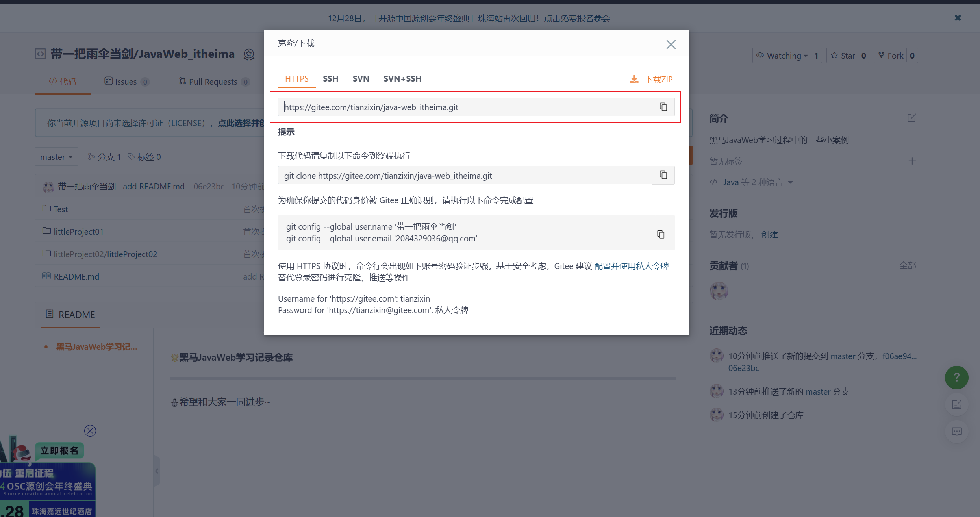
Task: Dismiss the top announcement banner
Action: click(x=958, y=18)
